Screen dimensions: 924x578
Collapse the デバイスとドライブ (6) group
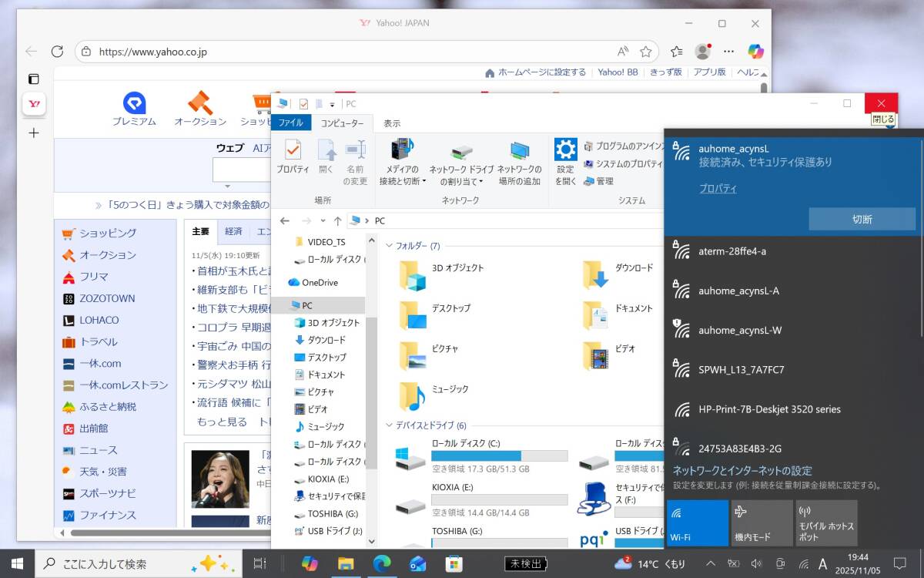pos(390,425)
